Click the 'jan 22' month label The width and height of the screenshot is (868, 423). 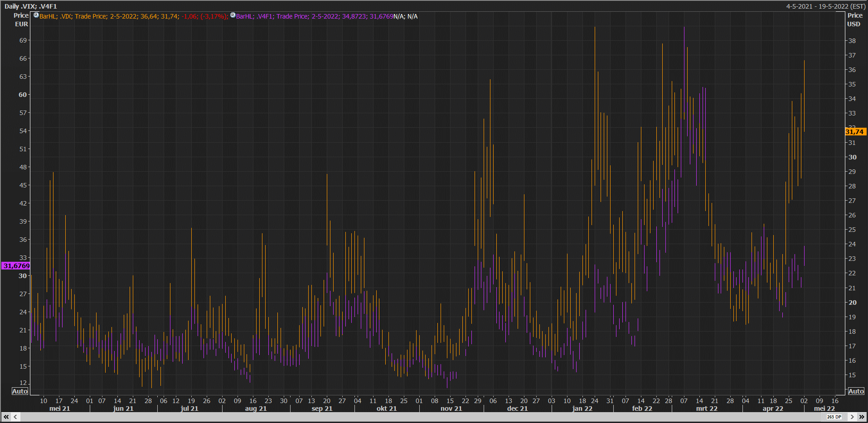pos(582,409)
